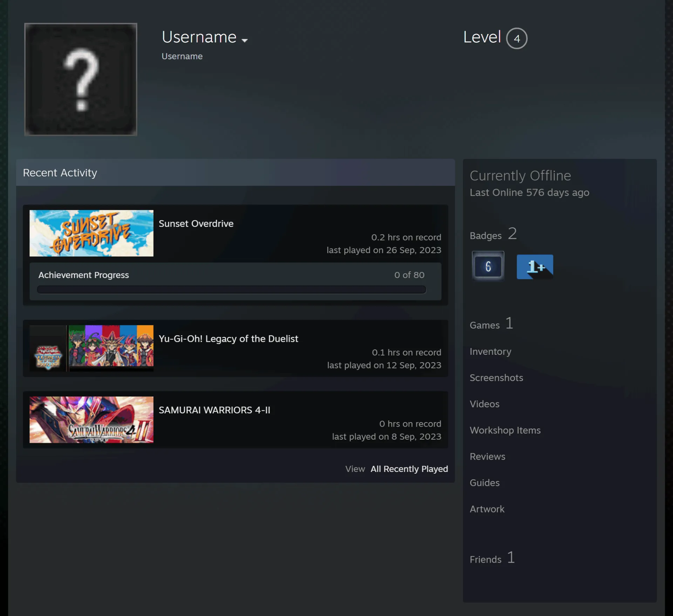This screenshot has width=673, height=616.
Task: Open the Sunset Overdrive game thumbnail
Action: 91,233
